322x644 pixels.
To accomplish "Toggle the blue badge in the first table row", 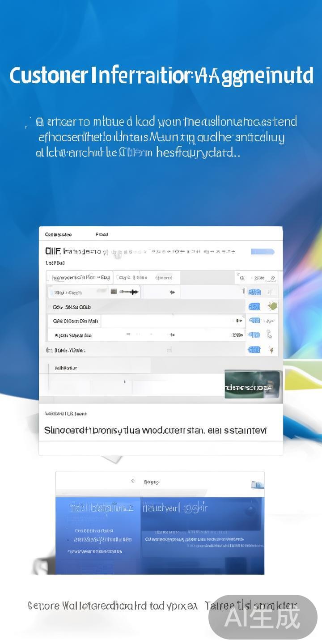I will (x=254, y=292).
